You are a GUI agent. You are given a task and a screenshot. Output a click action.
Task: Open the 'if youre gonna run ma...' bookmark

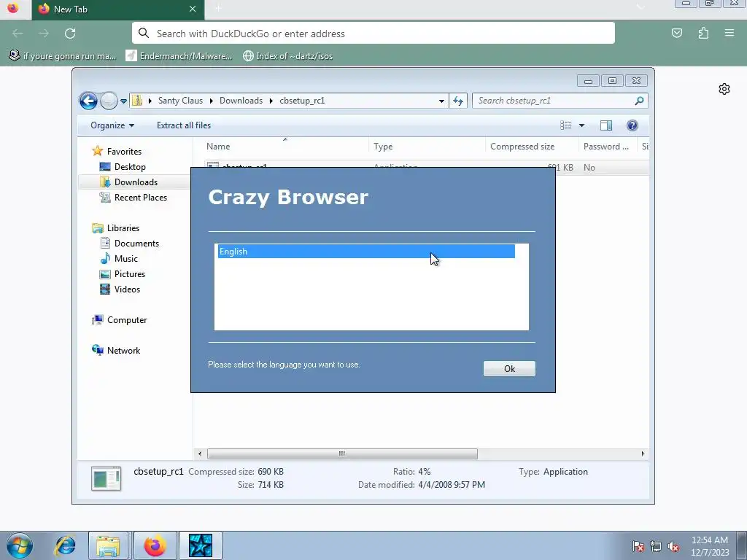click(x=63, y=56)
